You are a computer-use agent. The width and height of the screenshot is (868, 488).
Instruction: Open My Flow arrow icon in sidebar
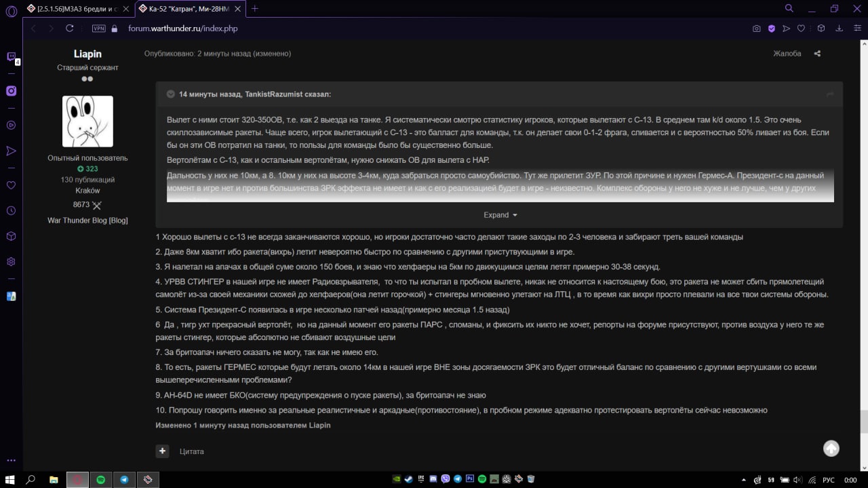click(11, 151)
